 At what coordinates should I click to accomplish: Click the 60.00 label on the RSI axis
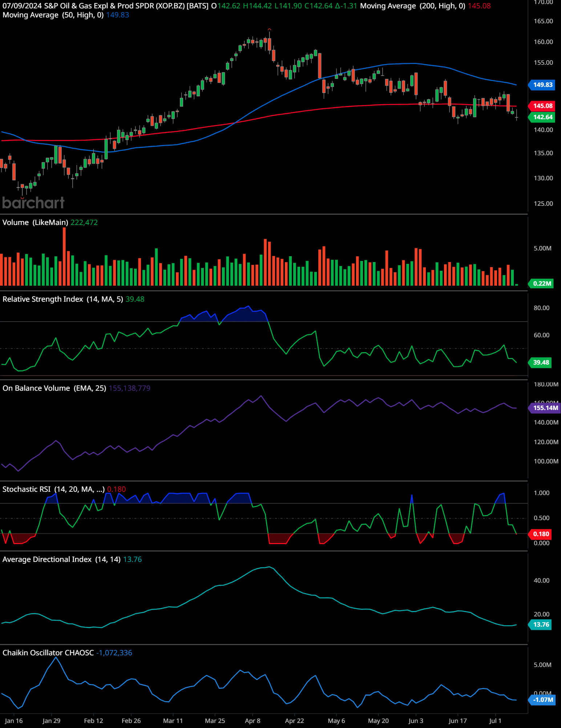click(541, 335)
